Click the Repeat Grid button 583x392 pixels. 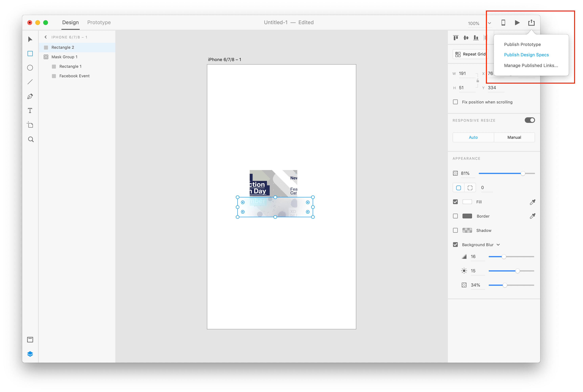[x=470, y=54]
